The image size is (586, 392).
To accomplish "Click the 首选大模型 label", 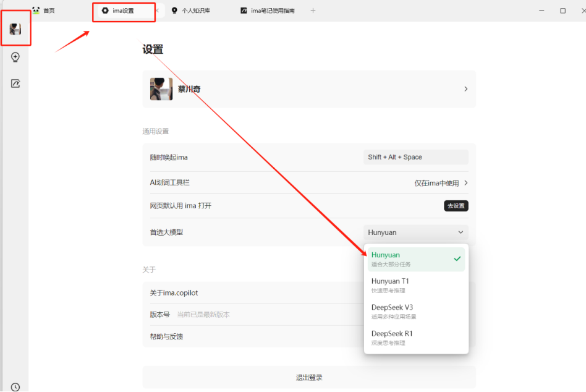I will click(x=166, y=232).
